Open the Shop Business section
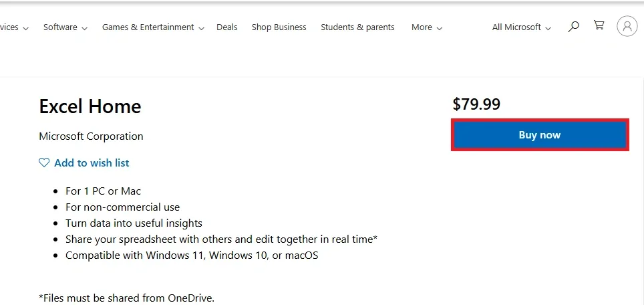 pos(279,27)
